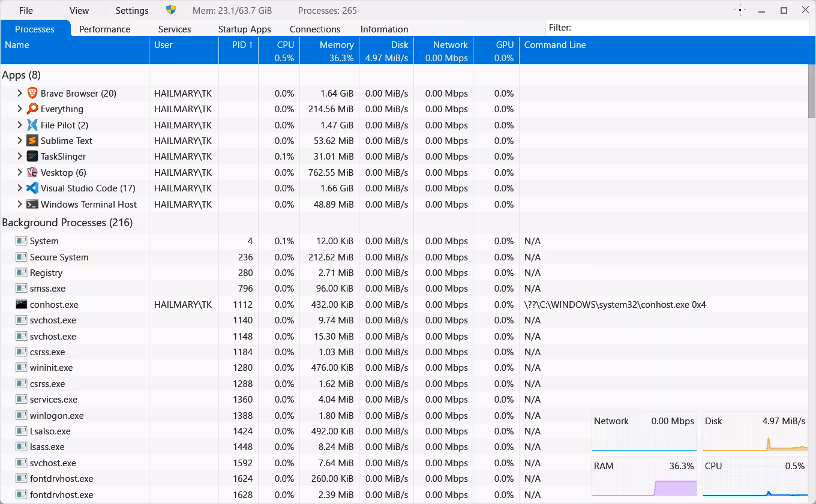Switch to the Information tab

pos(384,29)
